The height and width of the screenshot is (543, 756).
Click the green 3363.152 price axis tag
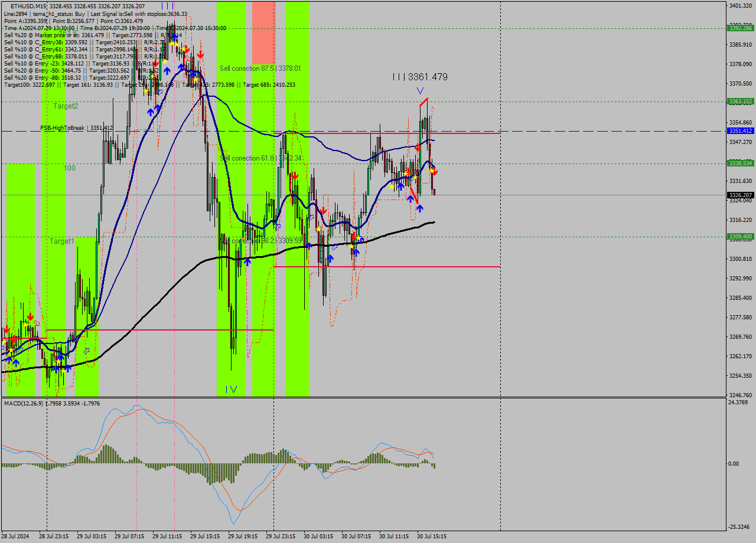click(x=740, y=102)
